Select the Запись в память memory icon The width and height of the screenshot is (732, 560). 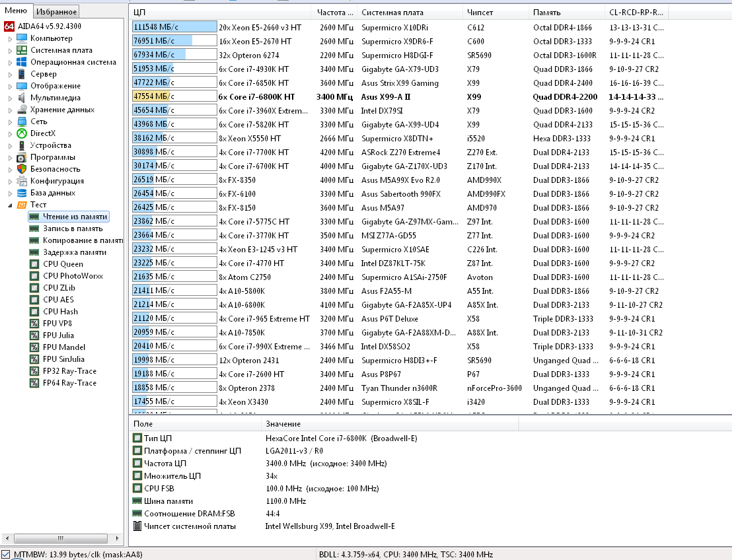(34, 228)
